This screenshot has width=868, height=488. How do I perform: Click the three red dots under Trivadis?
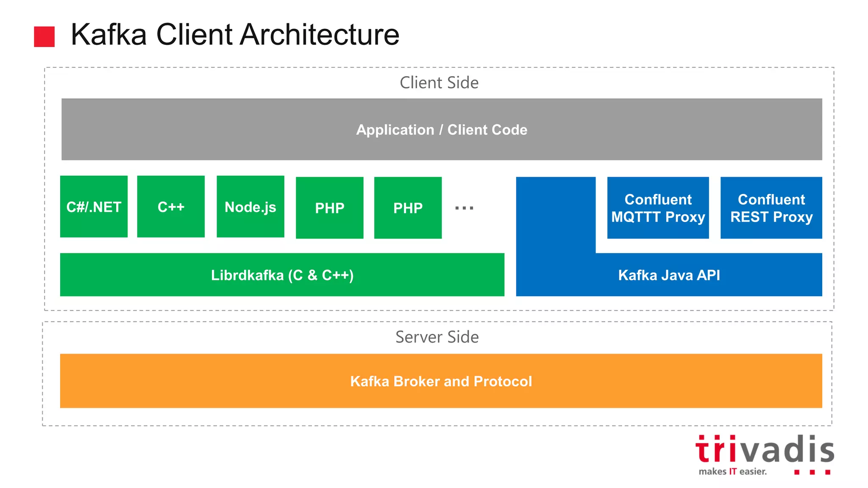812,472
